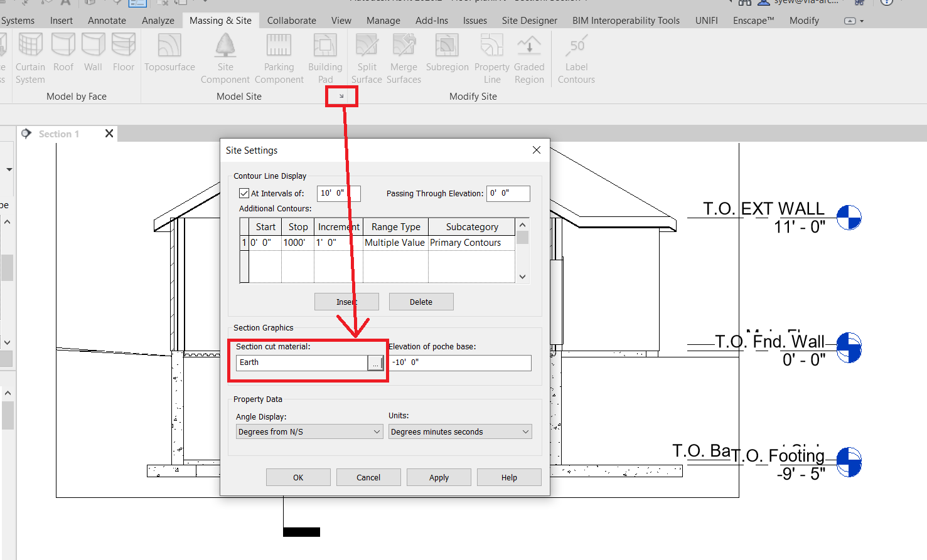927x560 pixels.
Task: Click the Property Line tool
Action: pyautogui.click(x=491, y=56)
